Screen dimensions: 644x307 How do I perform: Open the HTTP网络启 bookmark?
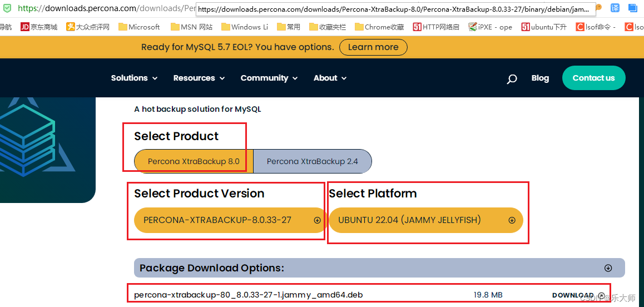coord(436,27)
